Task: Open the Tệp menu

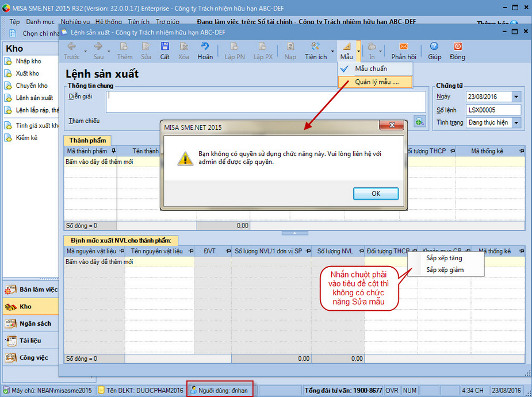Action: (x=14, y=22)
